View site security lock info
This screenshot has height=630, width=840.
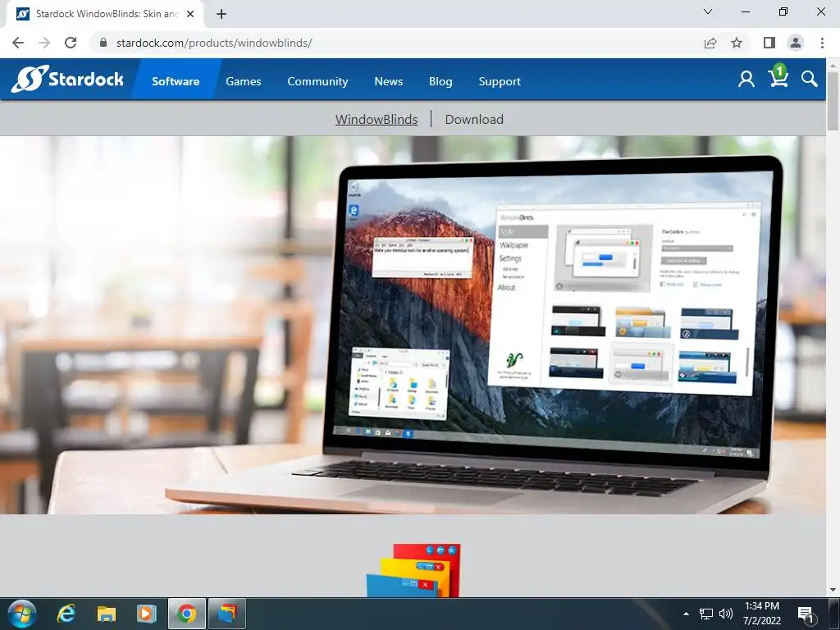[103, 43]
